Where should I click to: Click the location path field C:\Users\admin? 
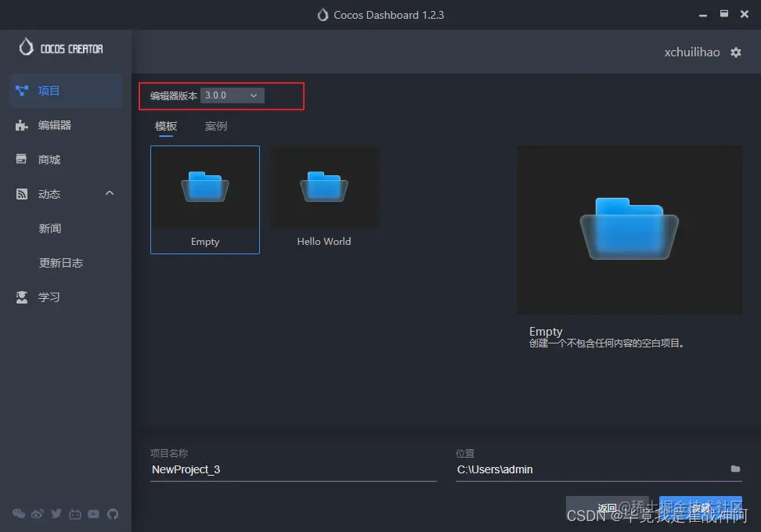point(591,469)
